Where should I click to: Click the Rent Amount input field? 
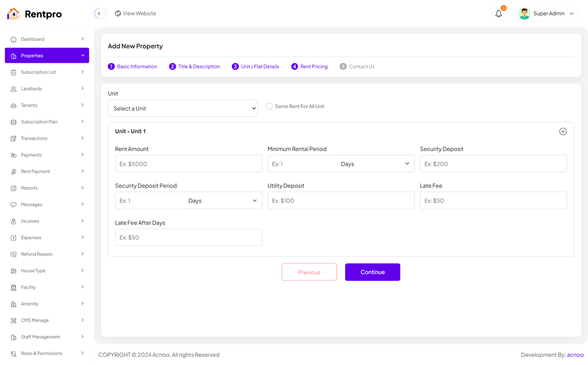[x=188, y=164]
